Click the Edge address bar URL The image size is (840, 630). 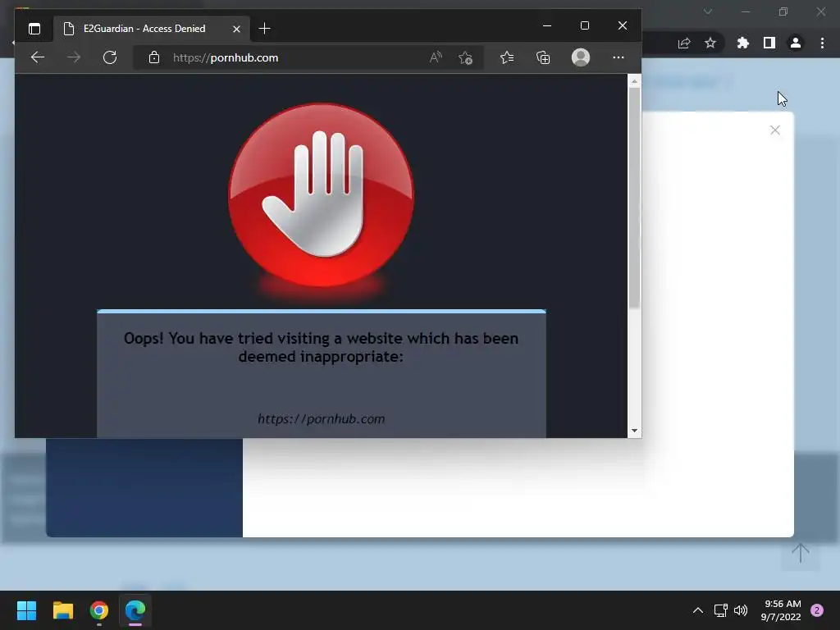coord(226,58)
